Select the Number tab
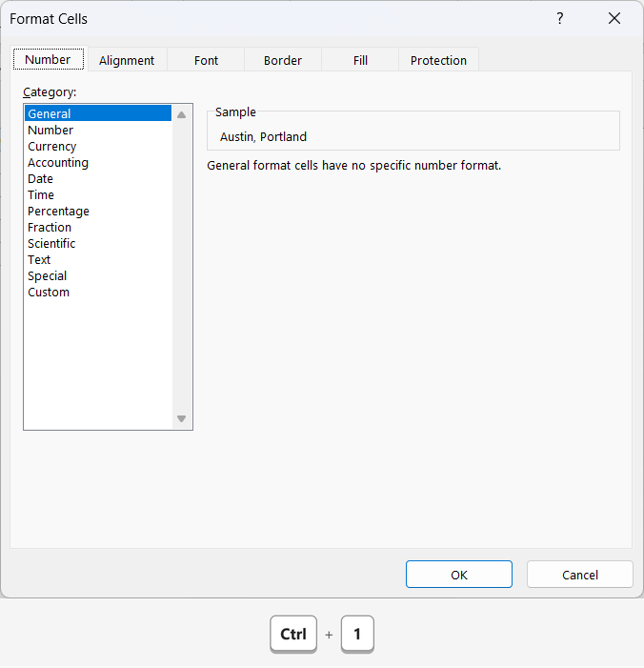644x668 pixels. [49, 59]
